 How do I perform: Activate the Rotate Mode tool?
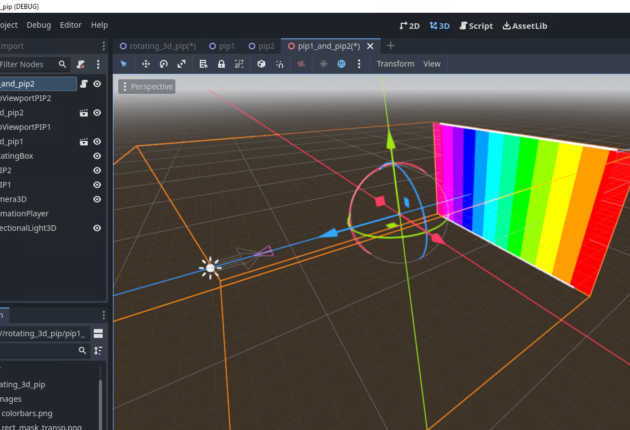point(164,64)
